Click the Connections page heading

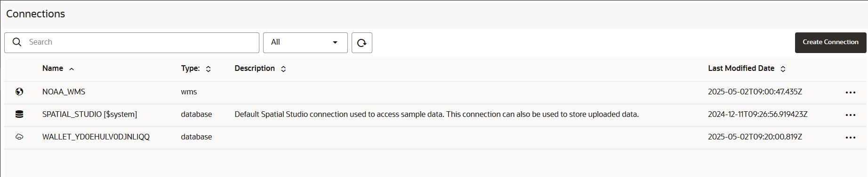tap(35, 14)
